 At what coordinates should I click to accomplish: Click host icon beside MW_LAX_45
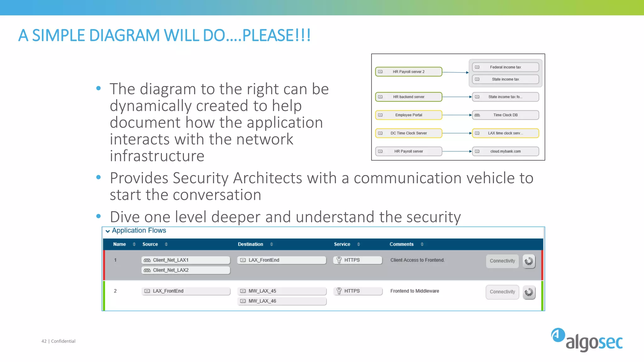243,291
